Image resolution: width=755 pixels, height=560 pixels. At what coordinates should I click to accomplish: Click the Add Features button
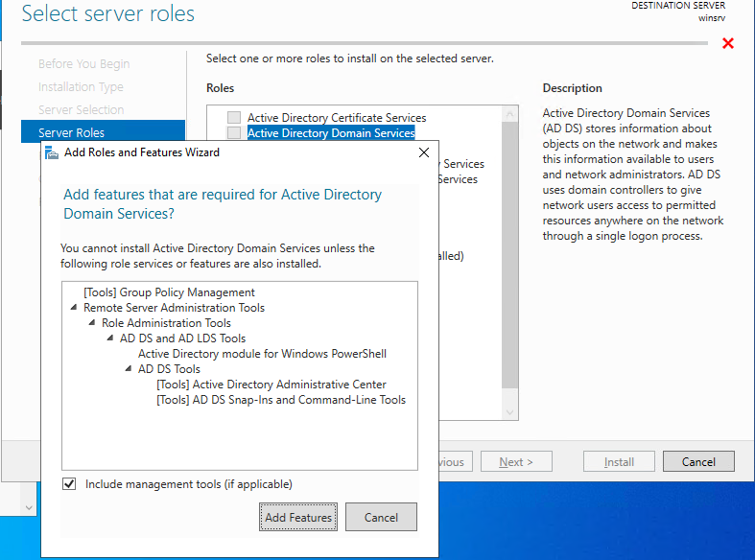(298, 517)
